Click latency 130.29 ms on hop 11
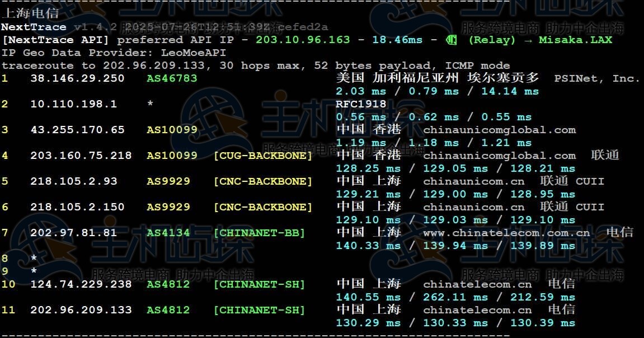 point(368,323)
